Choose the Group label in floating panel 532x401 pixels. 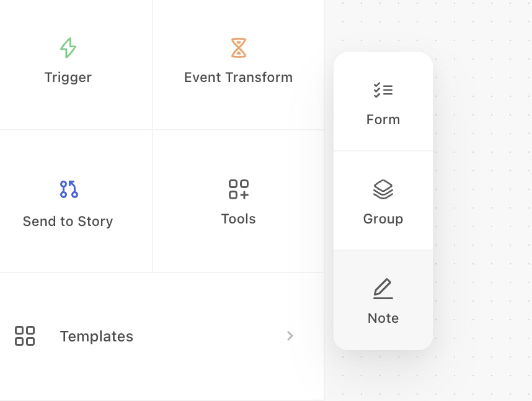pyautogui.click(x=383, y=219)
